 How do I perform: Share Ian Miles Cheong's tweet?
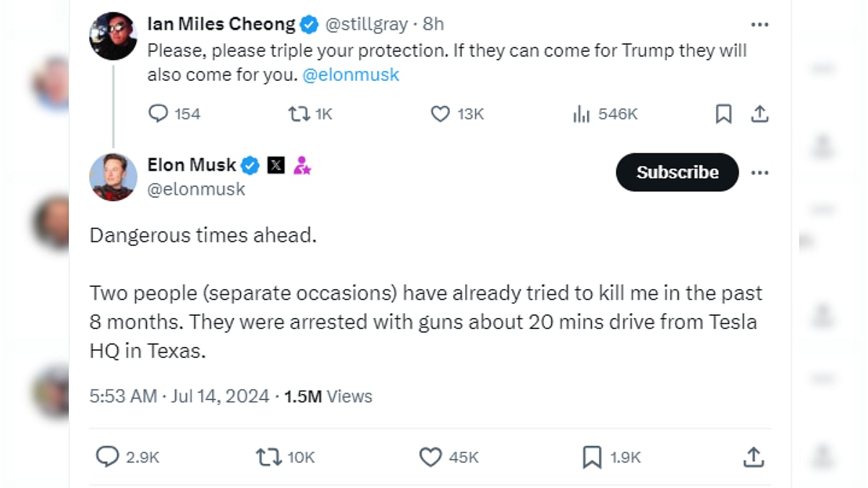(x=759, y=114)
